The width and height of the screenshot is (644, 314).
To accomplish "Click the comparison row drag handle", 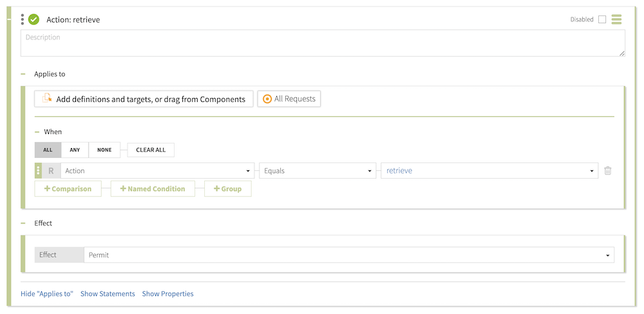I will (38, 171).
